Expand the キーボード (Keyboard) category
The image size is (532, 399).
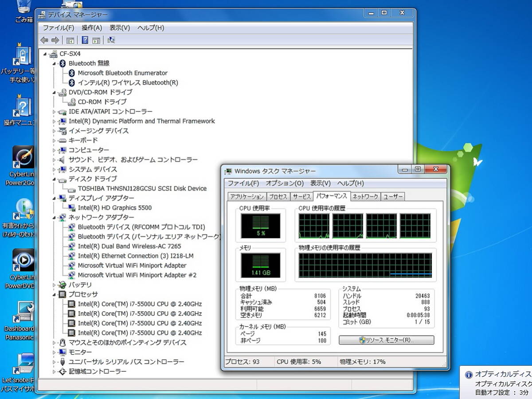point(55,141)
